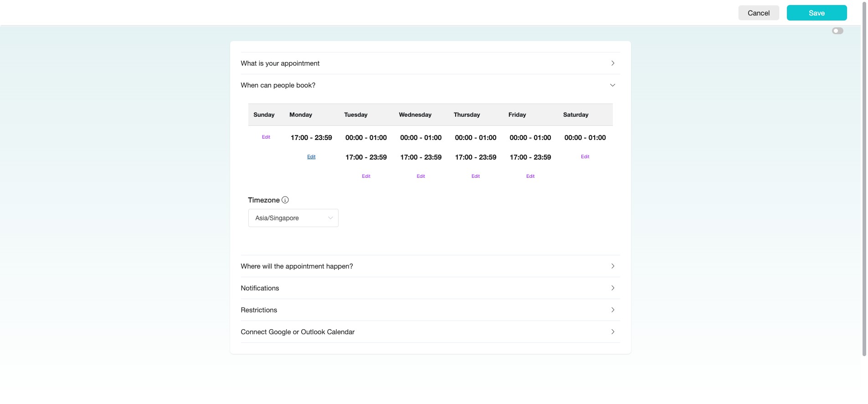
Task: Click the Saturday column header
Action: 575,115
